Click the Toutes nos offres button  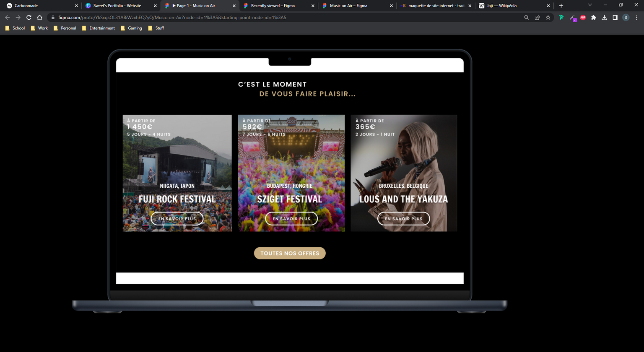click(290, 253)
